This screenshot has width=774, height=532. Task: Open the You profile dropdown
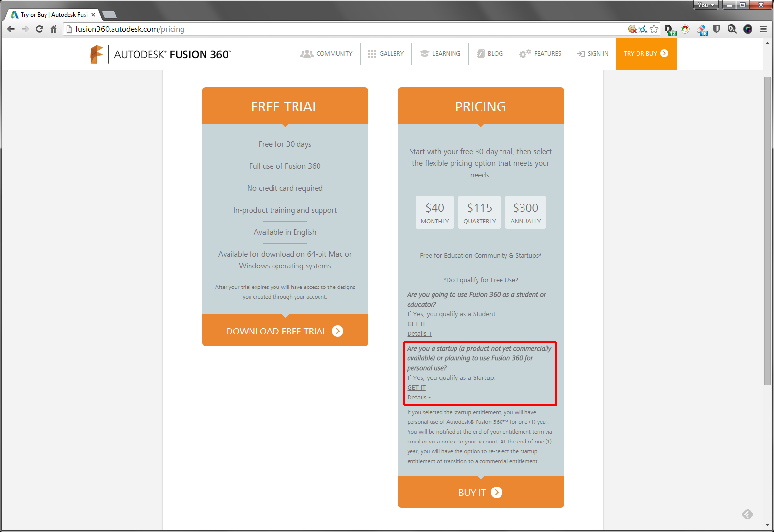[706, 5]
